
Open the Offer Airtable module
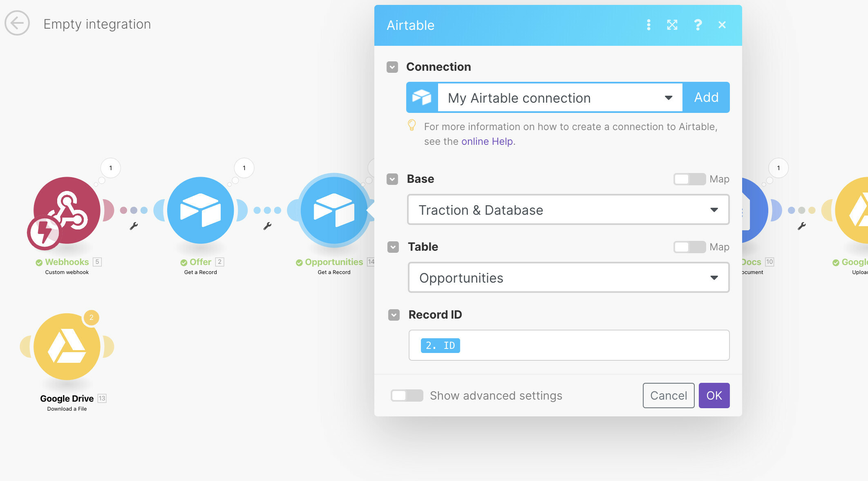click(200, 210)
